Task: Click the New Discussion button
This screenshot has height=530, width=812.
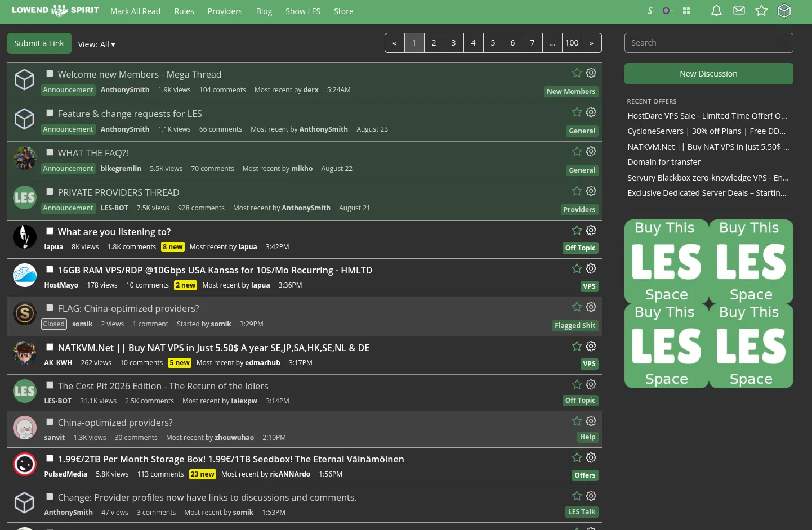Action: (708, 74)
